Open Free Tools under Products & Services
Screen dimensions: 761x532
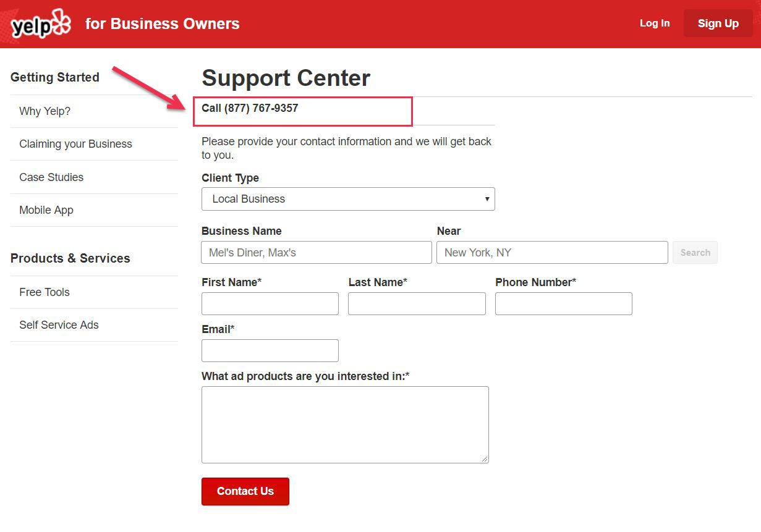click(x=45, y=292)
